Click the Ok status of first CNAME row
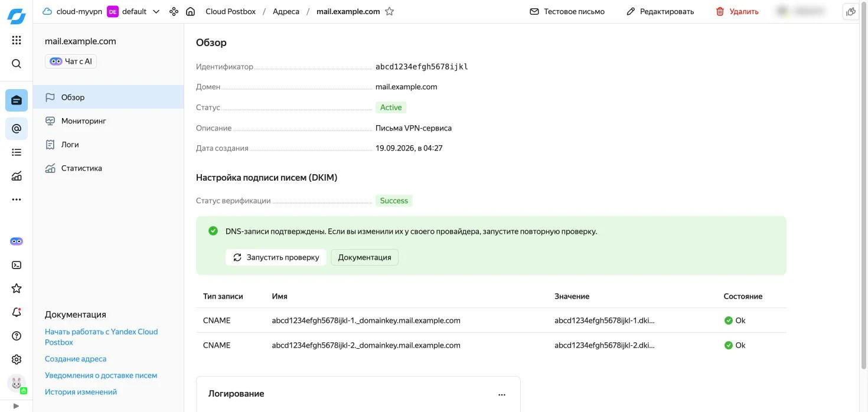The image size is (868, 412). [x=735, y=321]
